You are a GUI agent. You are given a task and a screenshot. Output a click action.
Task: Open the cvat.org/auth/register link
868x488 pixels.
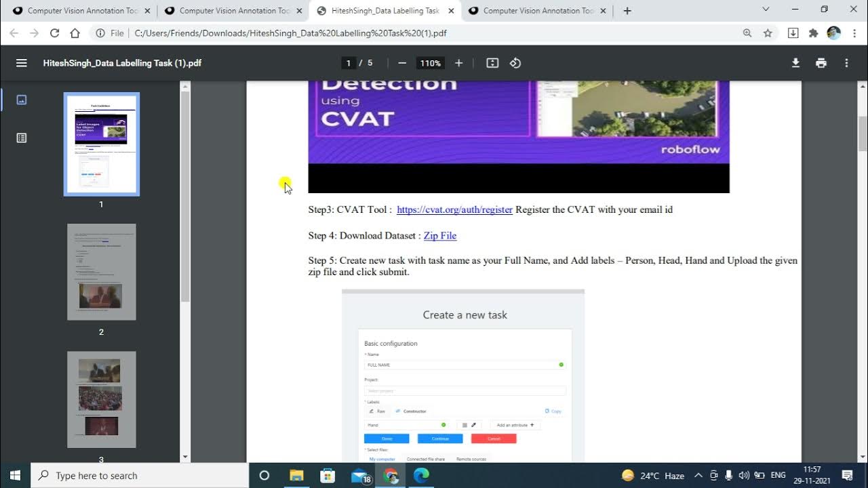tap(454, 209)
